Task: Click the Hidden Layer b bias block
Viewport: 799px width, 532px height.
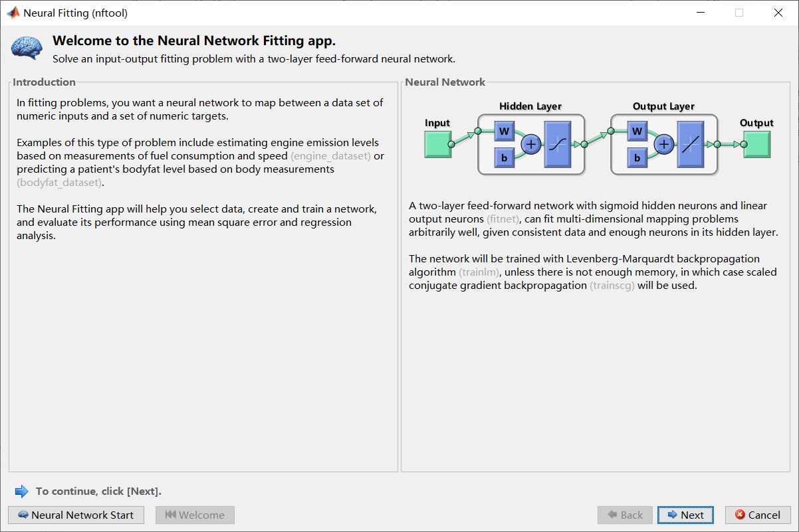Action: (x=504, y=157)
